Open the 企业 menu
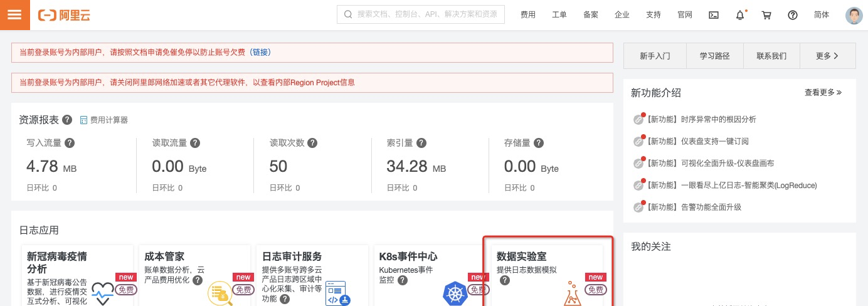The height and width of the screenshot is (306, 868). tap(622, 15)
